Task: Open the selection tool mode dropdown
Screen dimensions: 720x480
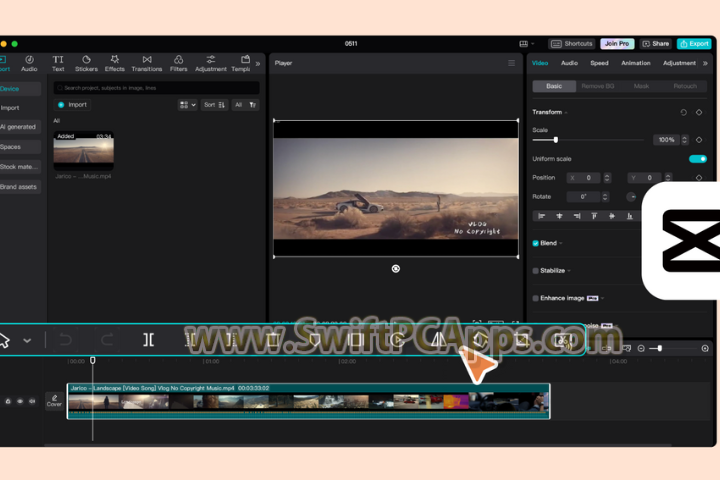Action: 27,341
